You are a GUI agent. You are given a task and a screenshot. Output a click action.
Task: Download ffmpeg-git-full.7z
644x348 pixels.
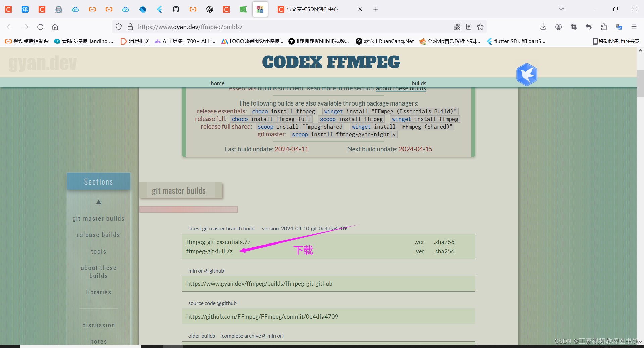tap(210, 251)
